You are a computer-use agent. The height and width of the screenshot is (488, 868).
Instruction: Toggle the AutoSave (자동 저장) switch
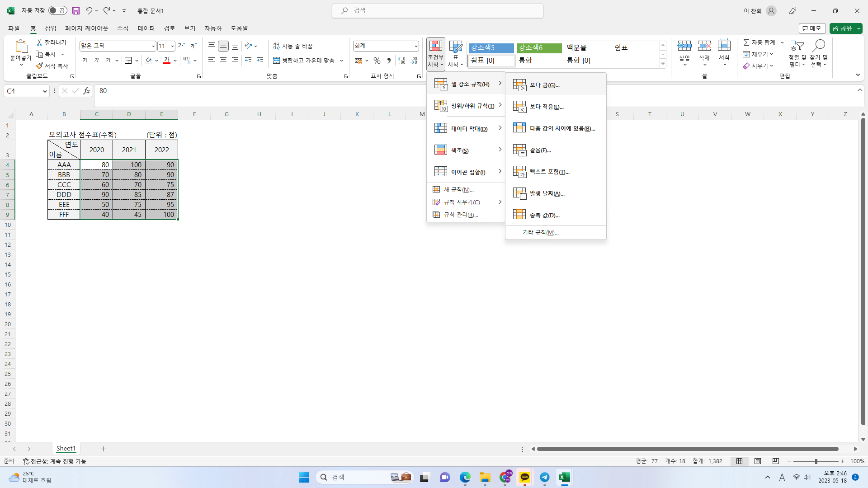[58, 10]
